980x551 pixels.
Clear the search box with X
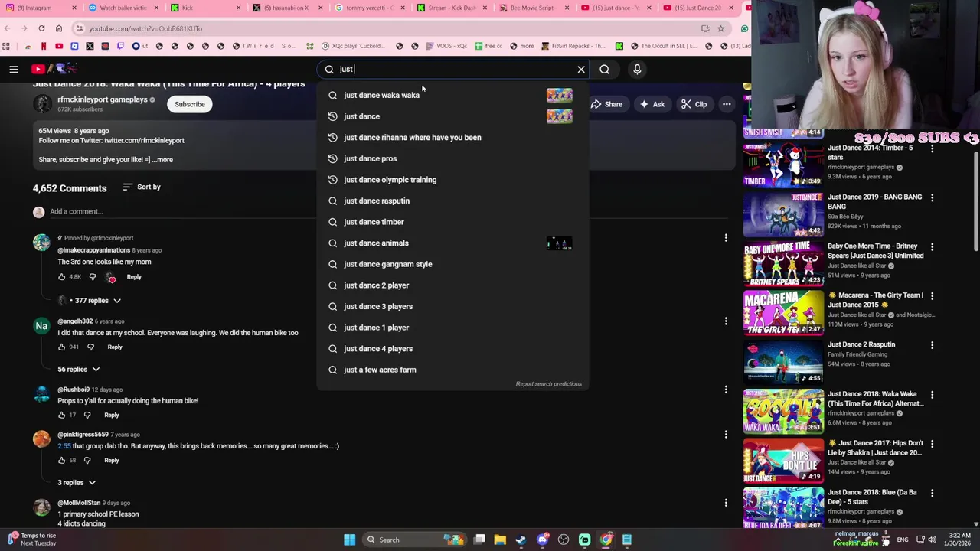[581, 70]
